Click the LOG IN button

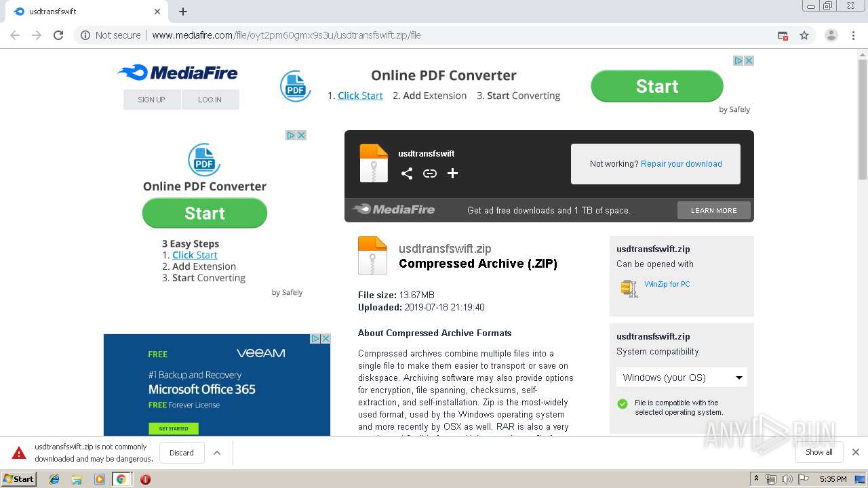click(x=210, y=100)
